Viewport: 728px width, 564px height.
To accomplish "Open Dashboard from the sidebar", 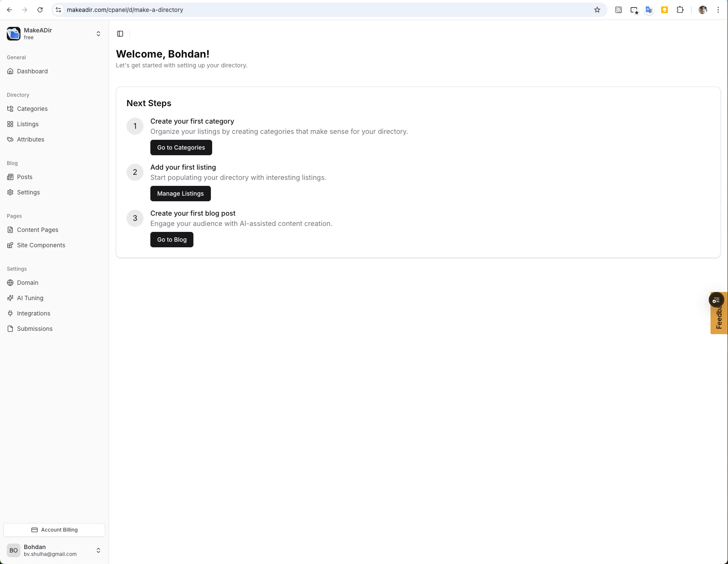I will tap(32, 71).
